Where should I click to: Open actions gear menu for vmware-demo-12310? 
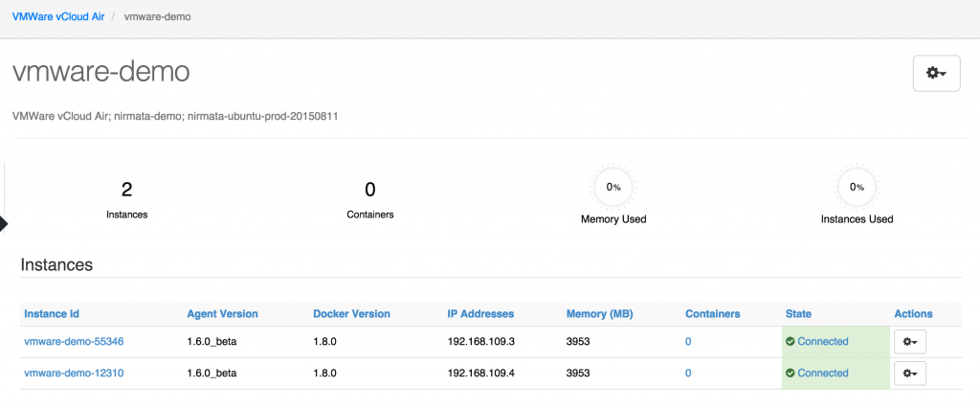(x=910, y=374)
